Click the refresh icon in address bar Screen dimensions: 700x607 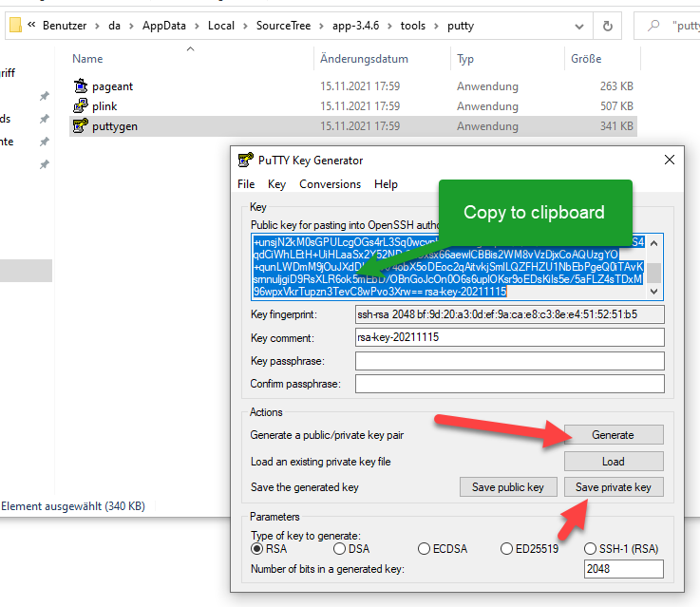607,26
